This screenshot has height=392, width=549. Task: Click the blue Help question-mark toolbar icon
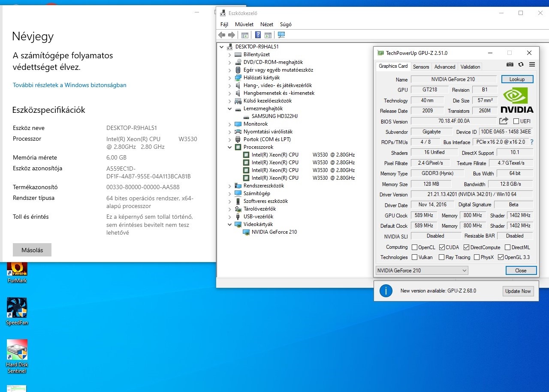point(258,35)
